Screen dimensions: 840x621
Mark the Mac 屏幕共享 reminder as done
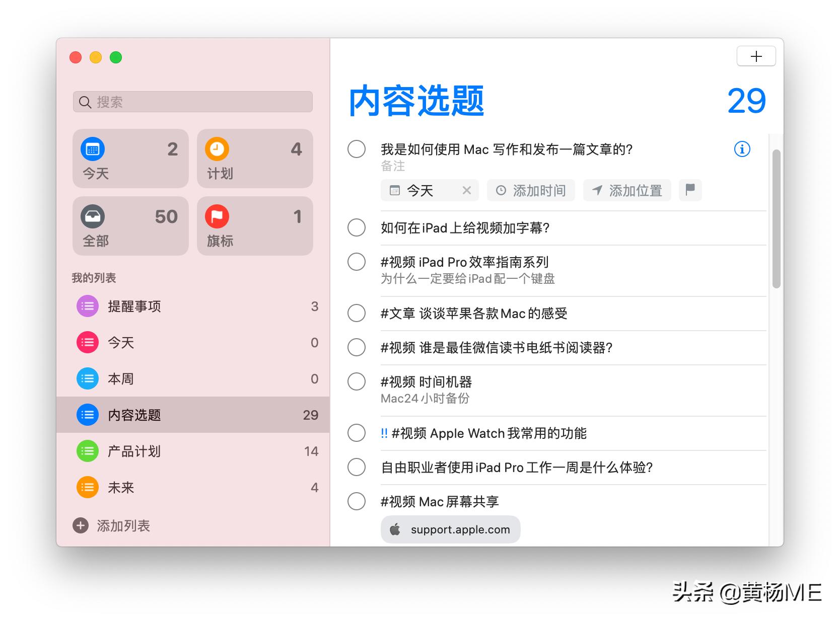point(357,501)
